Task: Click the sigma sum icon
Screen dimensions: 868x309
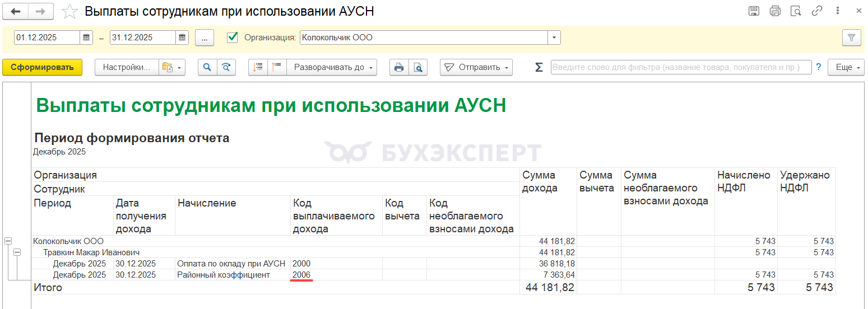Action: pos(539,67)
